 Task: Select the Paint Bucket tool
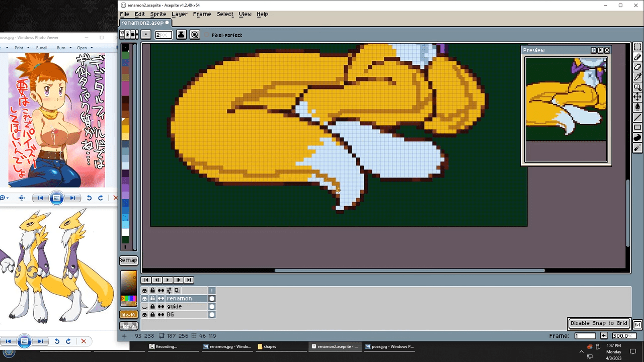coord(637,107)
